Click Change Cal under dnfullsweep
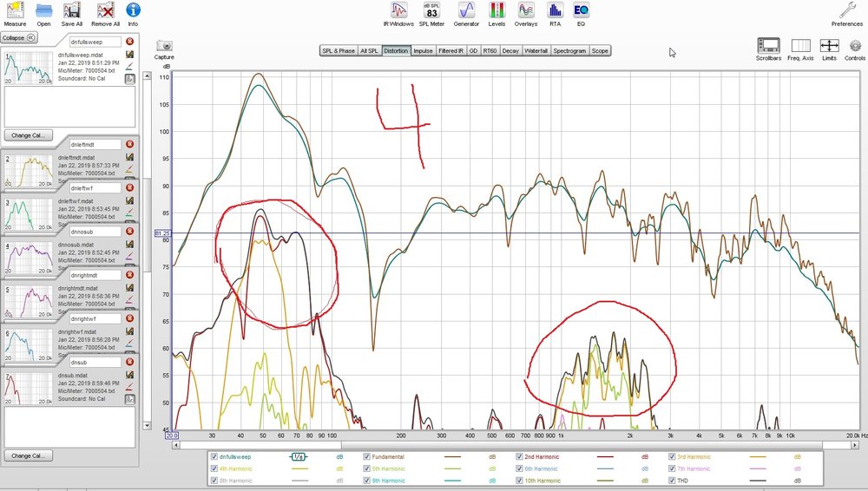Image resolution: width=868 pixels, height=491 pixels. pyautogui.click(x=29, y=135)
